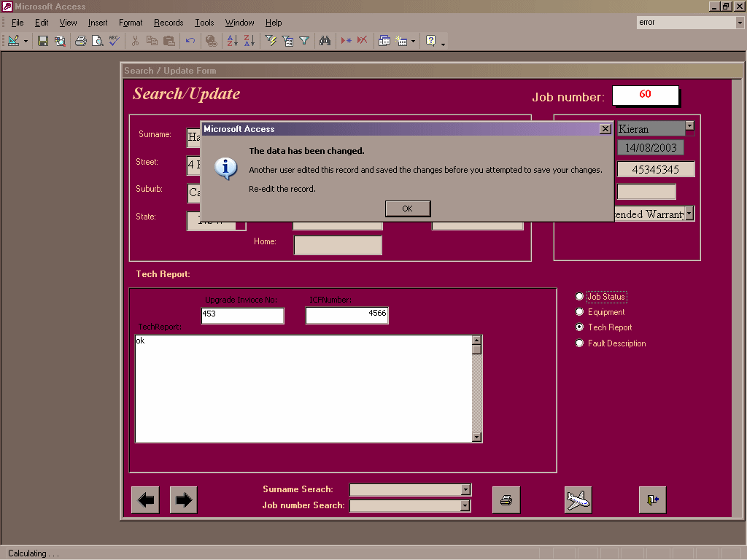Select the Equipment radio button
Screen dimensions: 747x560
[x=579, y=312]
